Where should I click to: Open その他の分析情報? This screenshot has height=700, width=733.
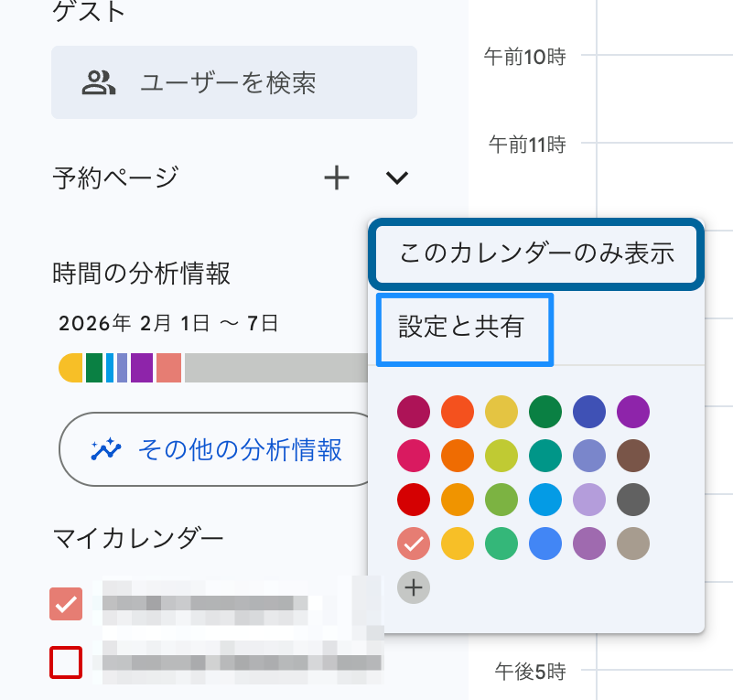[x=220, y=449]
